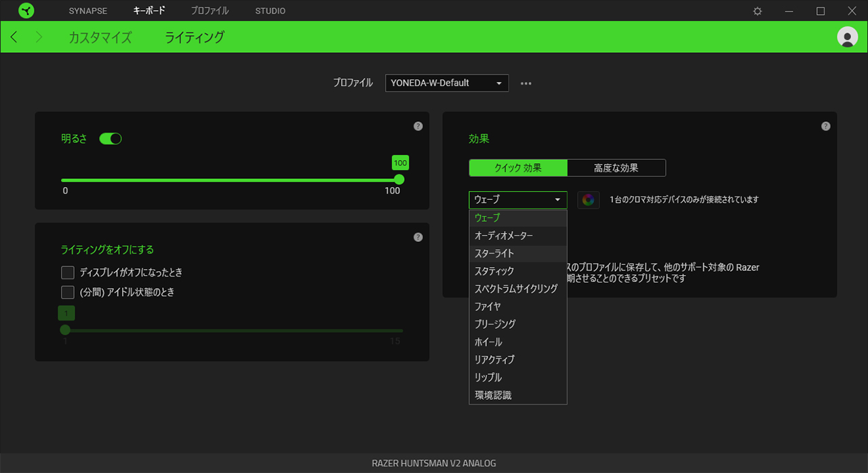
Task: Select スペクトラムサイクリング effect
Action: pyautogui.click(x=518, y=289)
